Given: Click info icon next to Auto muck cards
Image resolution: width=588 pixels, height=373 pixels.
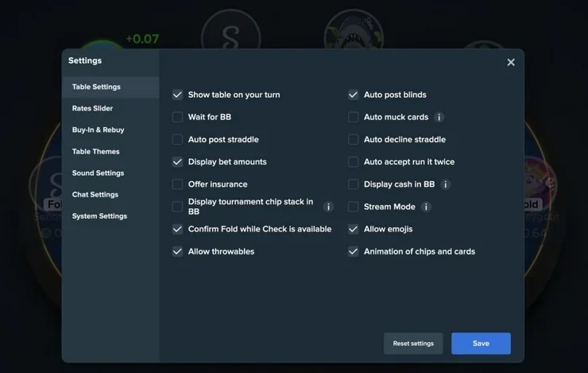Looking at the screenshot, I should (439, 117).
